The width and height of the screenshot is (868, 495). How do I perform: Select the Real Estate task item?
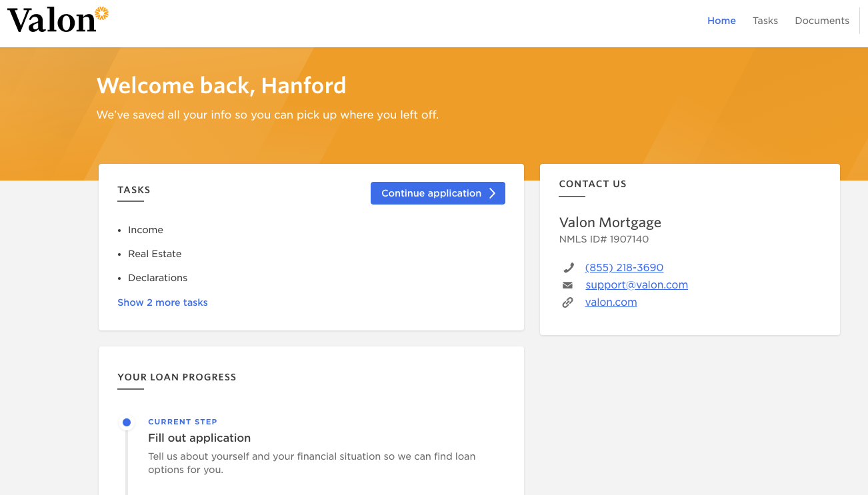(155, 254)
